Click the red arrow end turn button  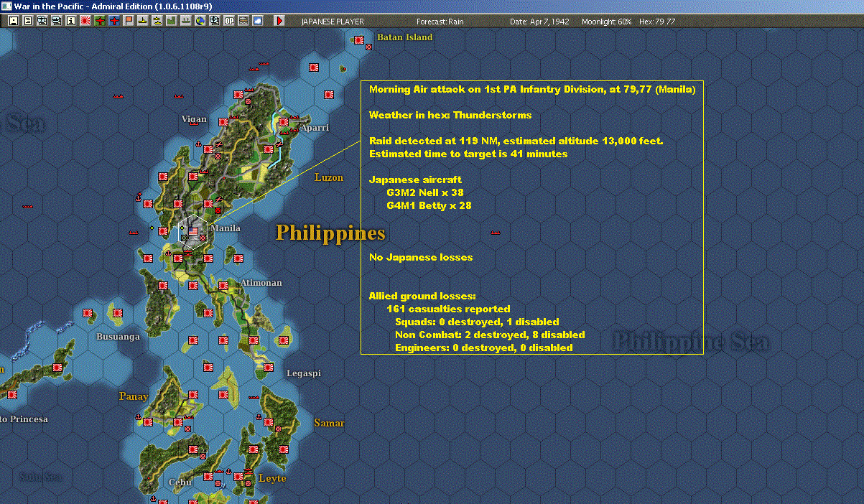click(280, 21)
